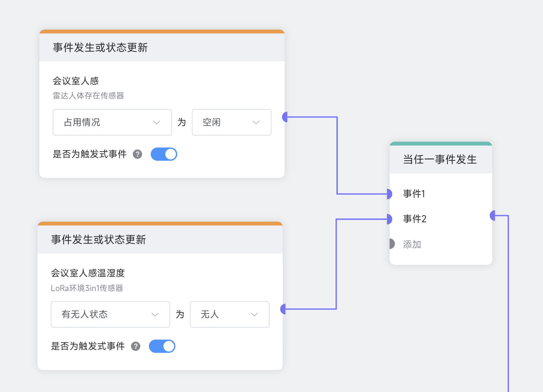543x392 pixels.
Task: Open the 占用情况 dropdown
Action: (x=112, y=122)
